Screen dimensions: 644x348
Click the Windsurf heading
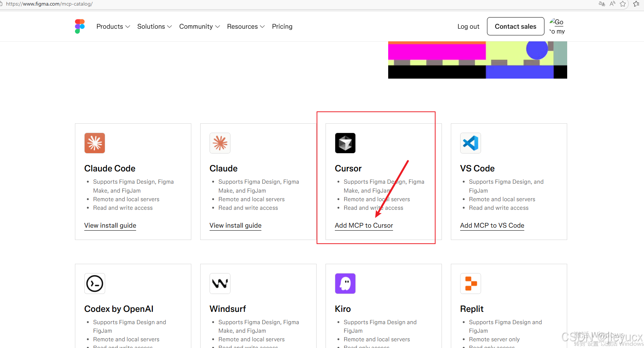click(x=227, y=309)
